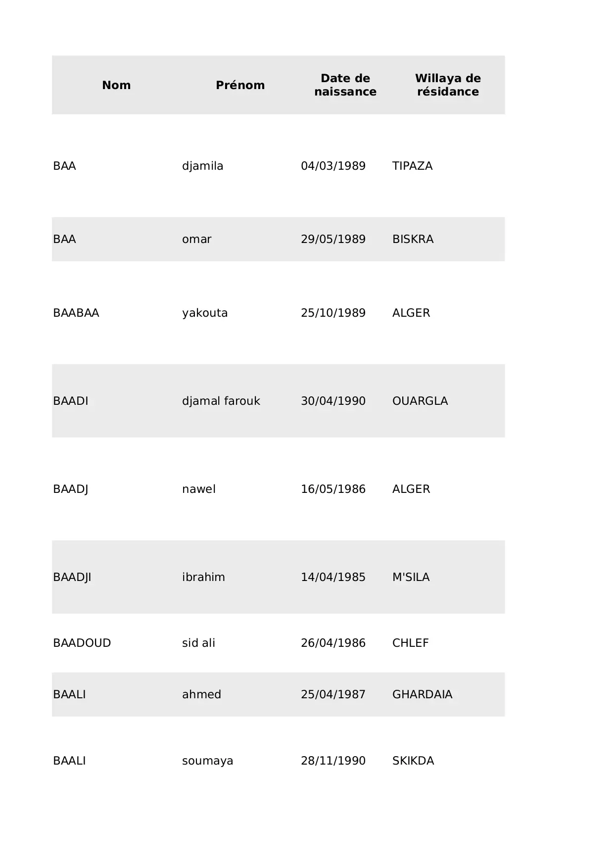Click the BAADJ name cell
The width and height of the screenshot is (614, 868).
[x=71, y=489]
